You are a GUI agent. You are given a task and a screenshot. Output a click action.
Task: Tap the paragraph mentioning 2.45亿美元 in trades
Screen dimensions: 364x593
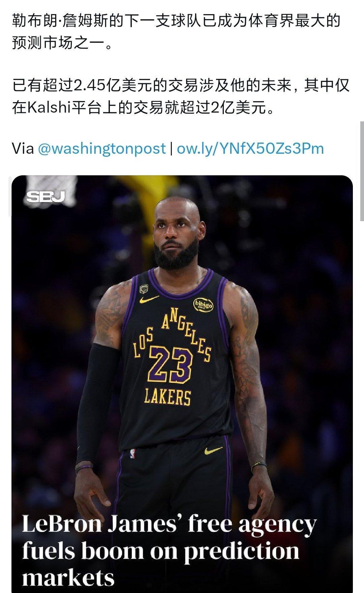click(181, 96)
